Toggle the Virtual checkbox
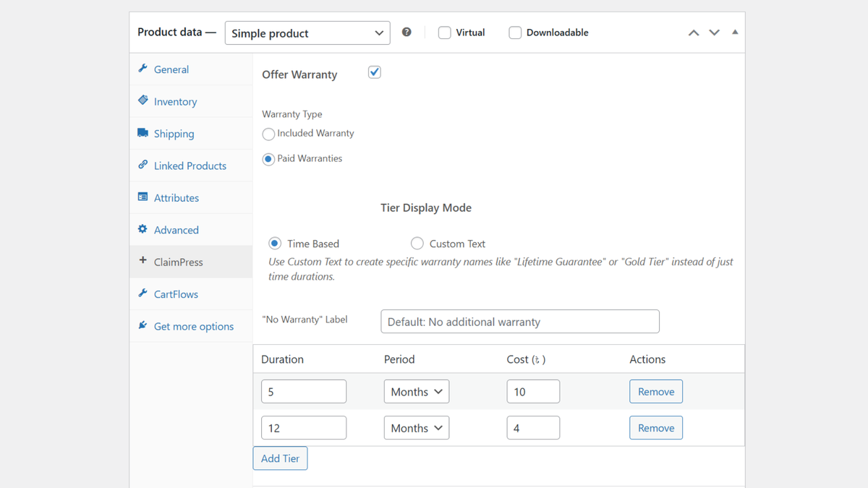Viewport: 868px width, 488px height. [x=445, y=33]
